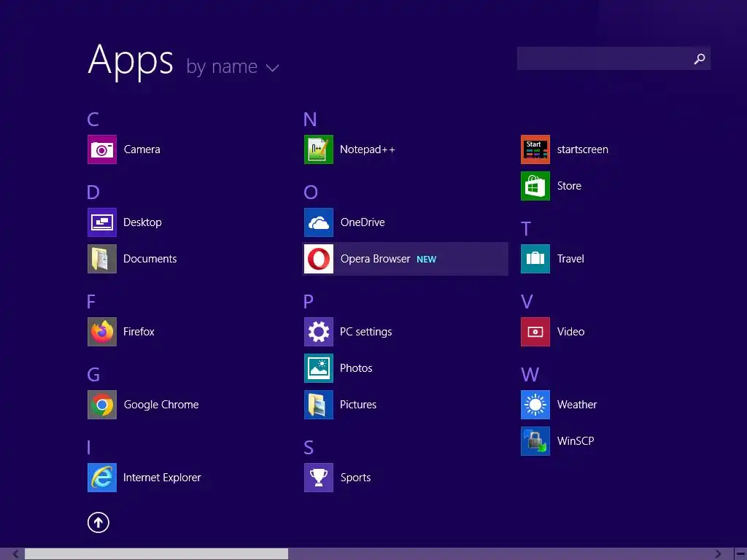
Task: Select the letter D group header
Action: [x=93, y=192]
